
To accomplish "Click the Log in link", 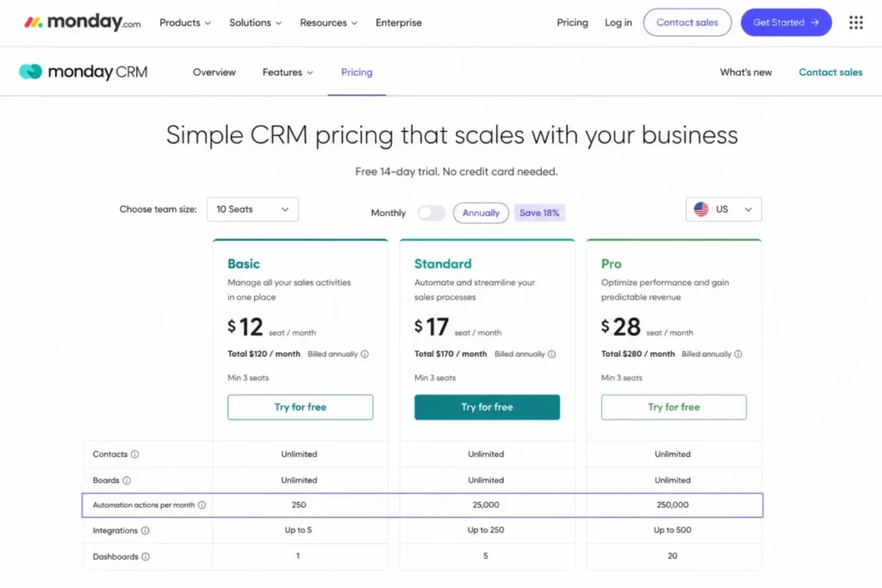I will [618, 22].
